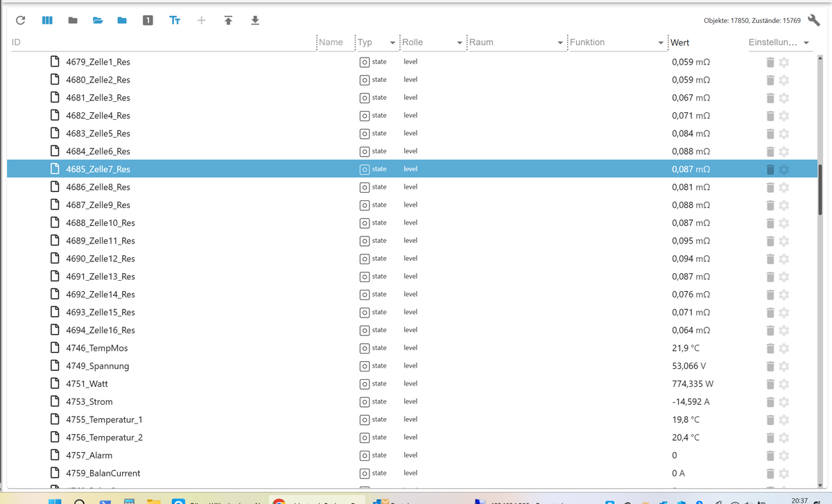Click the vertical scrollbar of the object list

(820, 191)
